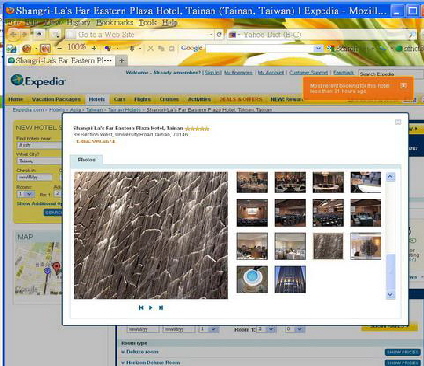Image resolution: width=424 pixels, height=366 pixels.
Task: Open the Activities navigation tab
Action: (x=199, y=99)
